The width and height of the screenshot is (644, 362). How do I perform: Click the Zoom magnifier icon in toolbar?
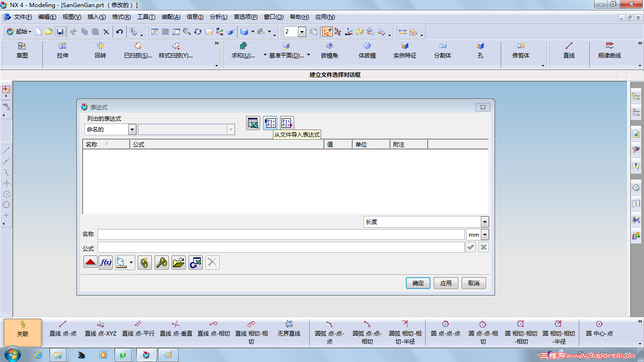coord(187,32)
